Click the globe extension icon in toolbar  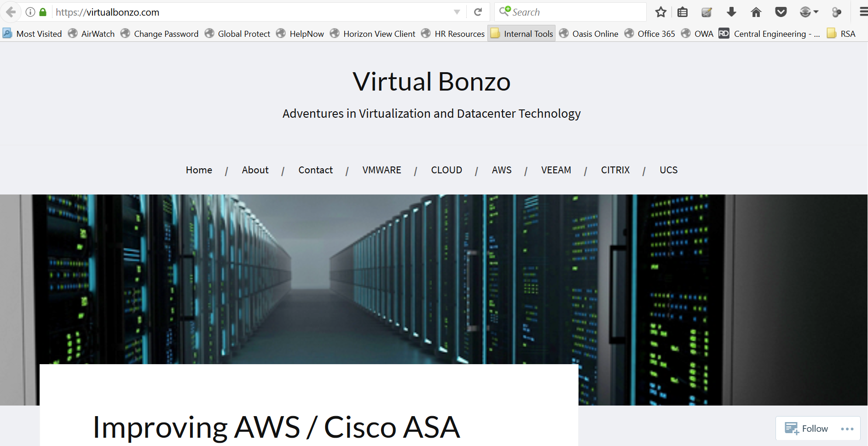[x=805, y=12]
